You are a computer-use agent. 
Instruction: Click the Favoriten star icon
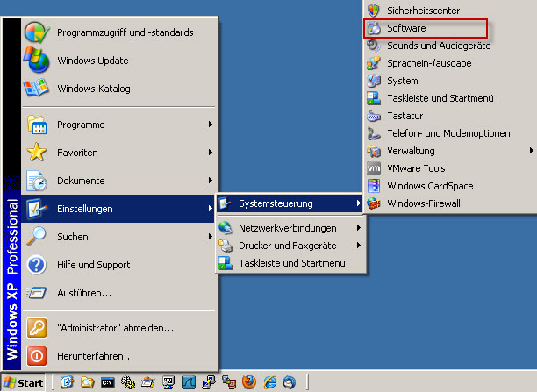37,153
